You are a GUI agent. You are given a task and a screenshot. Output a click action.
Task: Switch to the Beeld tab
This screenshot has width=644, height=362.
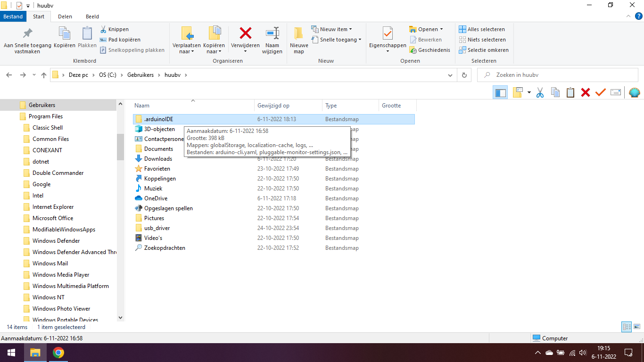coord(92,16)
